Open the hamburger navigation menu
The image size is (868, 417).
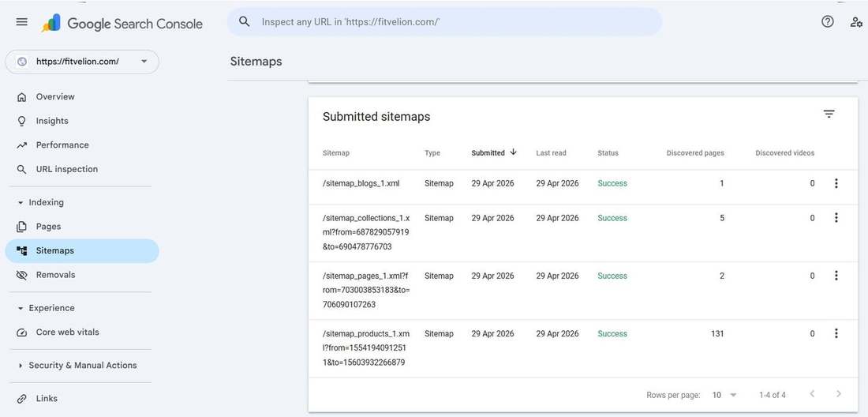(x=21, y=22)
